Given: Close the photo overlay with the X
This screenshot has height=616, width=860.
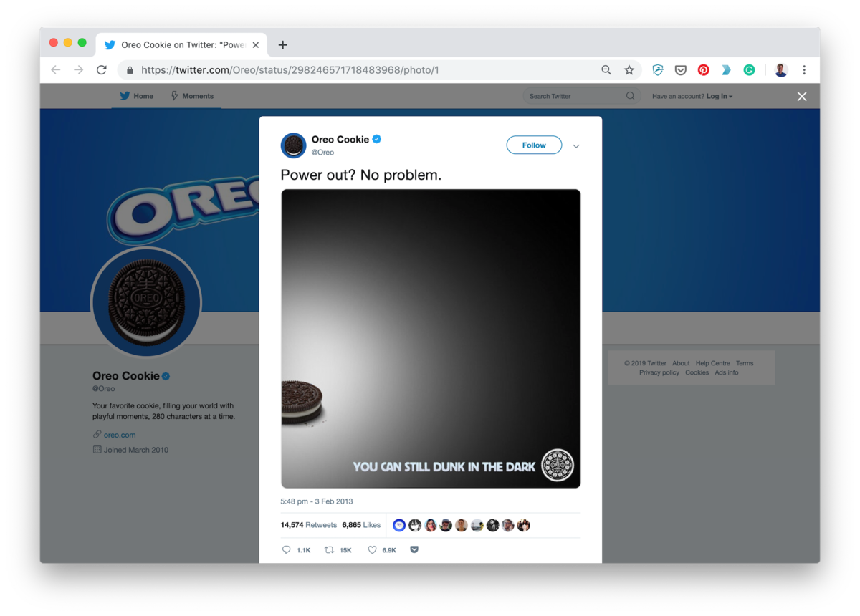Looking at the screenshot, I should point(802,97).
